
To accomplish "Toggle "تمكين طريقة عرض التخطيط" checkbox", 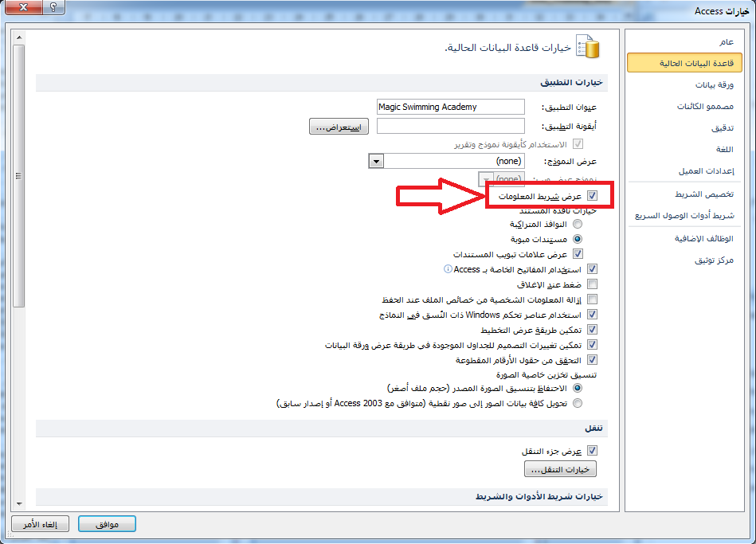I will point(592,330).
